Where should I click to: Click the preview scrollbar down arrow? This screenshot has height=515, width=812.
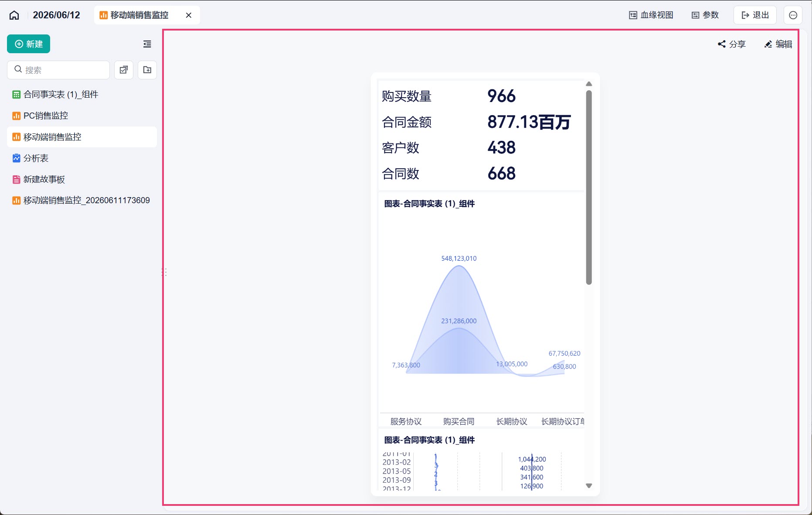[589, 485]
